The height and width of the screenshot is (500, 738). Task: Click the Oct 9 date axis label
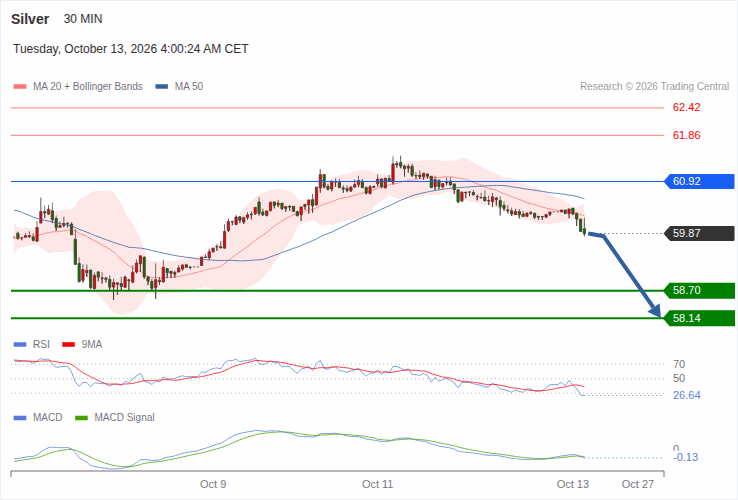point(213,484)
